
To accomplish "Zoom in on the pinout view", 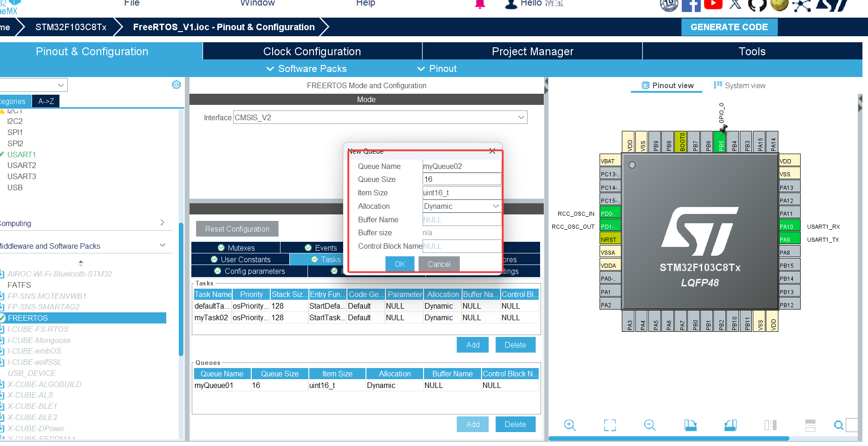I will coord(570,425).
